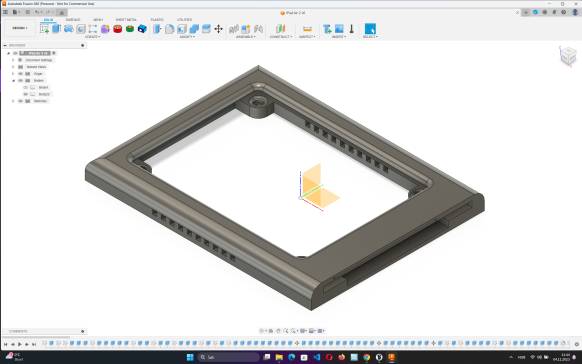Select the Combine tool icon
This screenshot has width=582, height=364.
(194, 29)
